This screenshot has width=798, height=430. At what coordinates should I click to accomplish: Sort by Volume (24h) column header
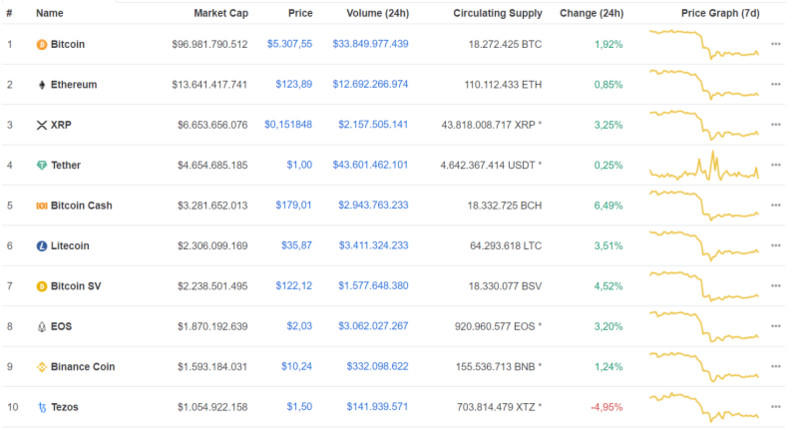pyautogui.click(x=378, y=13)
